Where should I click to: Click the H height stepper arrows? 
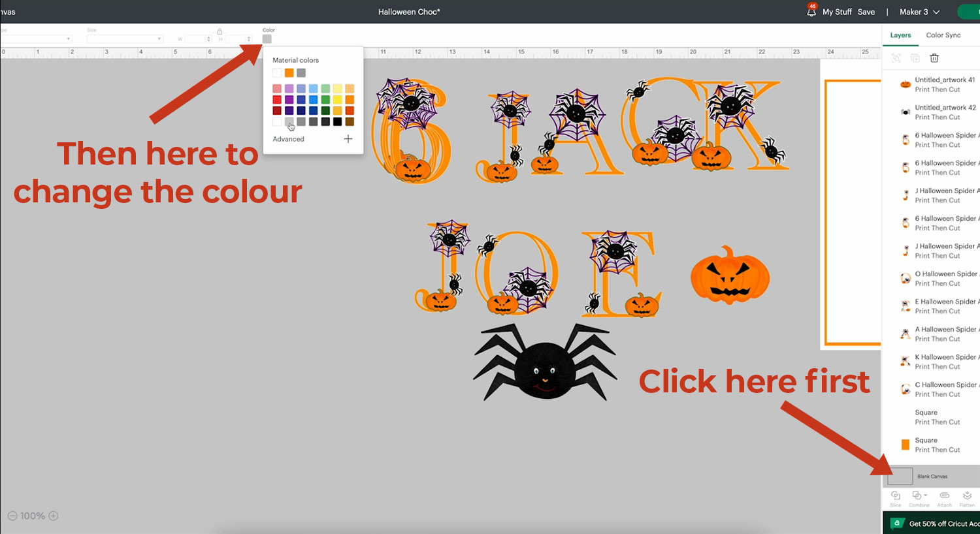[249, 39]
